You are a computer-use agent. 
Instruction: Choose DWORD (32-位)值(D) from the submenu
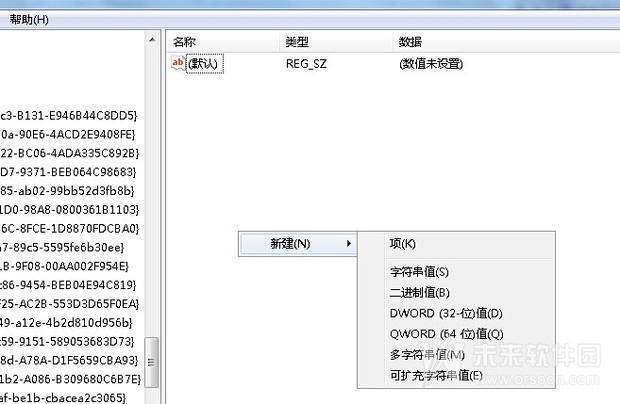click(x=456, y=313)
